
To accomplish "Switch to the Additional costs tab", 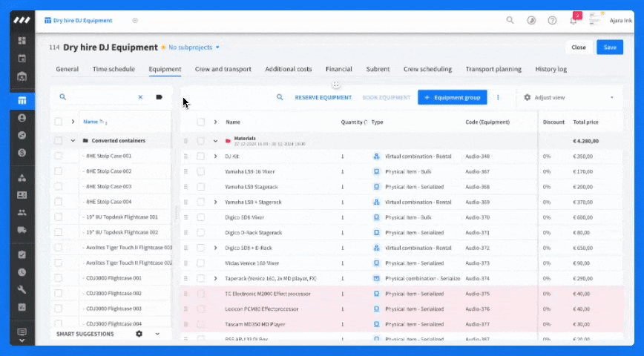I will [x=289, y=69].
